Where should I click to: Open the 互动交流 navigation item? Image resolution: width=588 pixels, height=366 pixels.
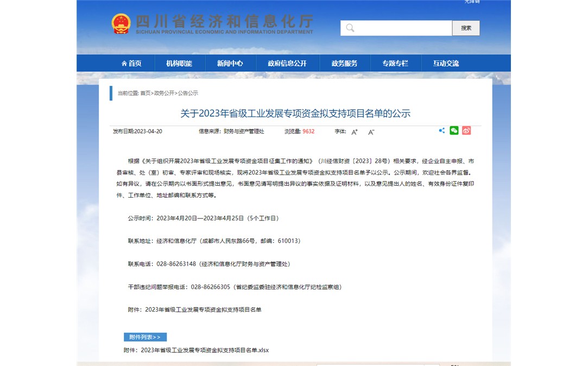pyautogui.click(x=446, y=64)
